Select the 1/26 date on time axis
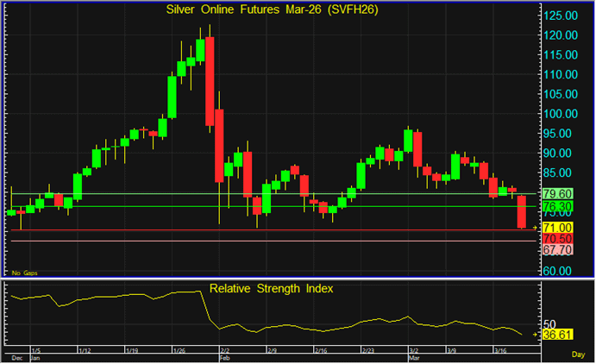The width and height of the screenshot is (596, 364). (180, 351)
